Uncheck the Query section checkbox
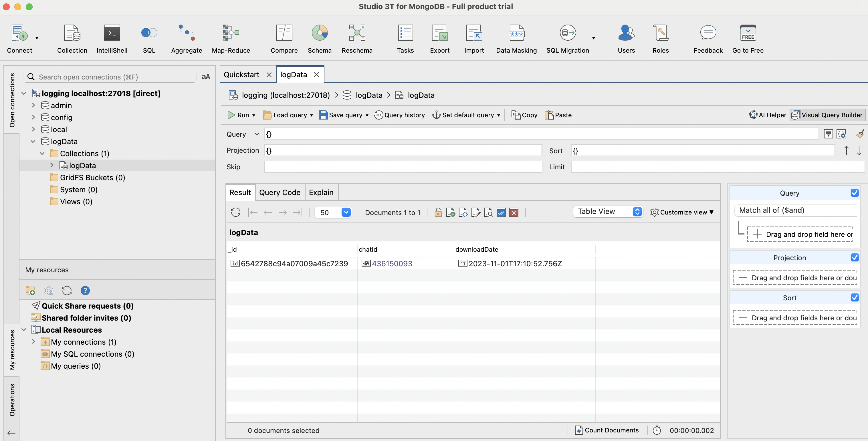Viewport: 868px width, 441px height. tap(855, 193)
